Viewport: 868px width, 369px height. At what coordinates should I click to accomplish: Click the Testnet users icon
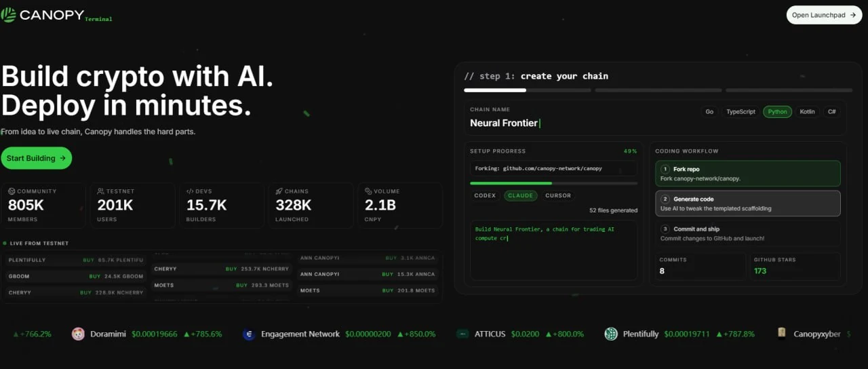pos(100,191)
